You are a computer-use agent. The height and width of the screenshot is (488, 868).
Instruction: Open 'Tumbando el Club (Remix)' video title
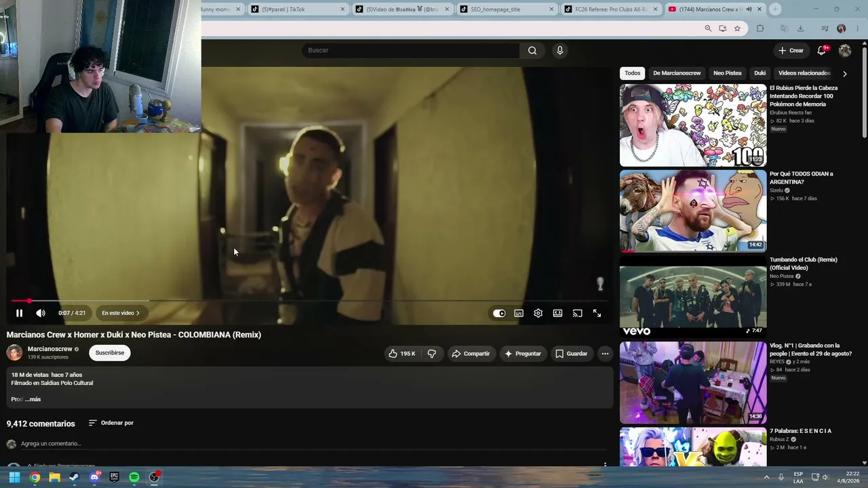804,264
